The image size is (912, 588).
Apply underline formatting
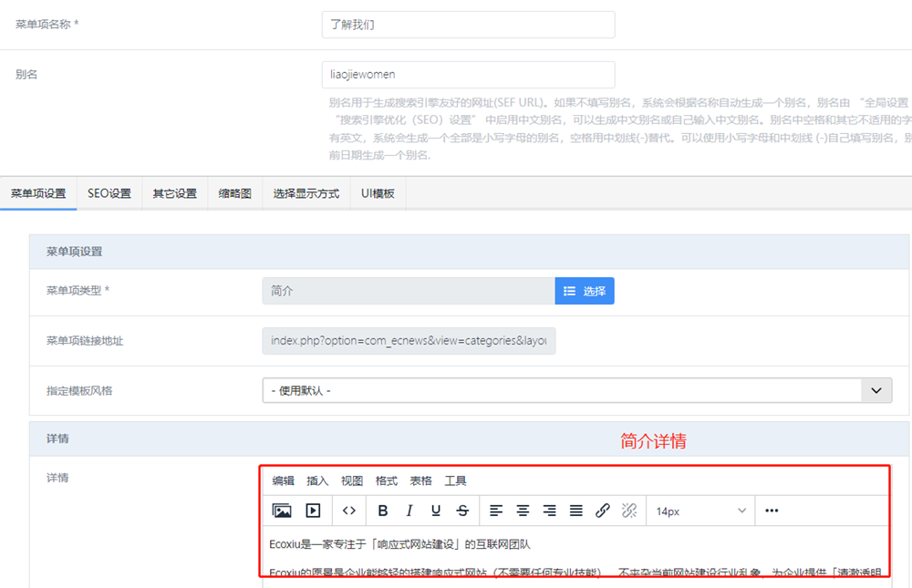pyautogui.click(x=436, y=511)
